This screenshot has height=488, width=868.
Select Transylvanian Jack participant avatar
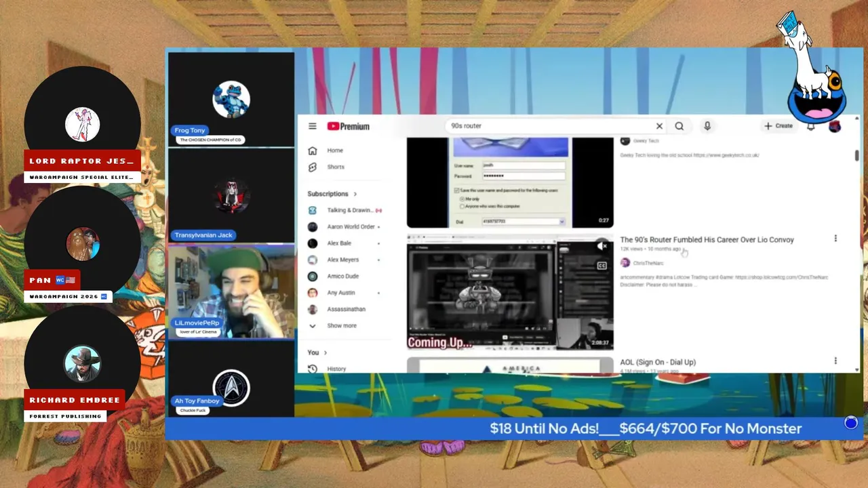point(231,195)
